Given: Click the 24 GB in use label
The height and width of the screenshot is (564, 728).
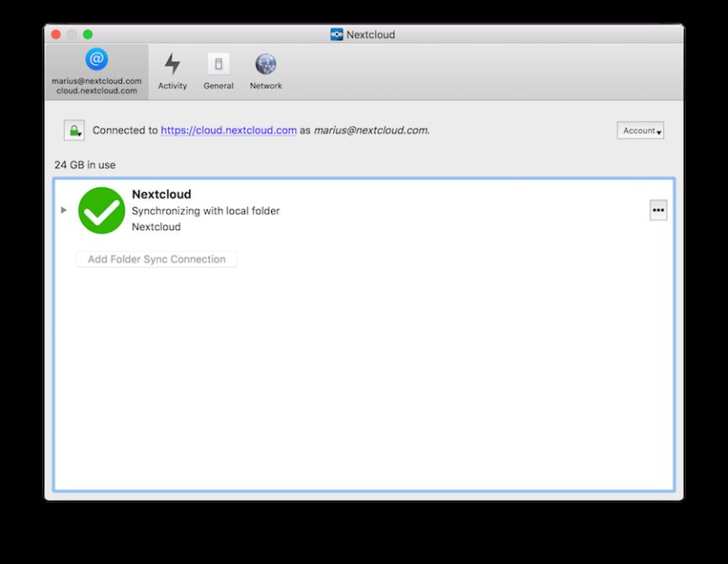Looking at the screenshot, I should coord(85,165).
